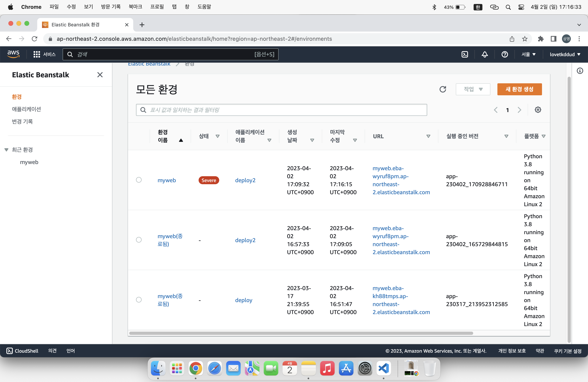Navigate back in Chrome

[9, 39]
